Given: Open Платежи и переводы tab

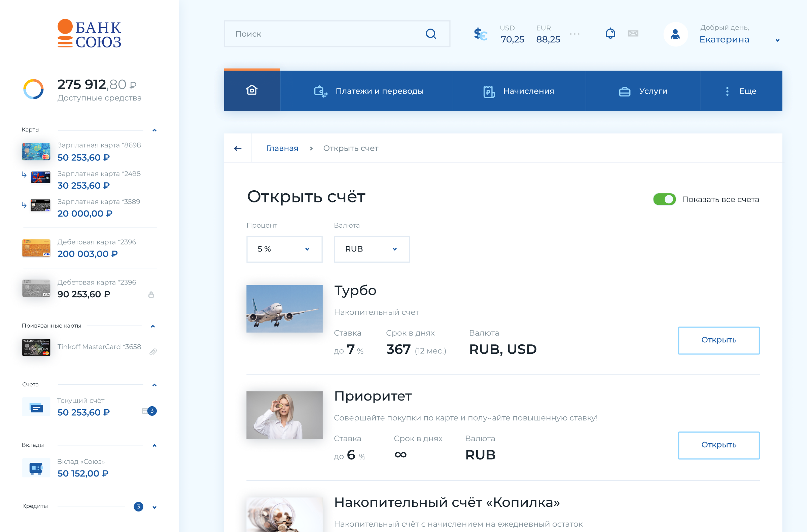Looking at the screenshot, I should tap(367, 91).
